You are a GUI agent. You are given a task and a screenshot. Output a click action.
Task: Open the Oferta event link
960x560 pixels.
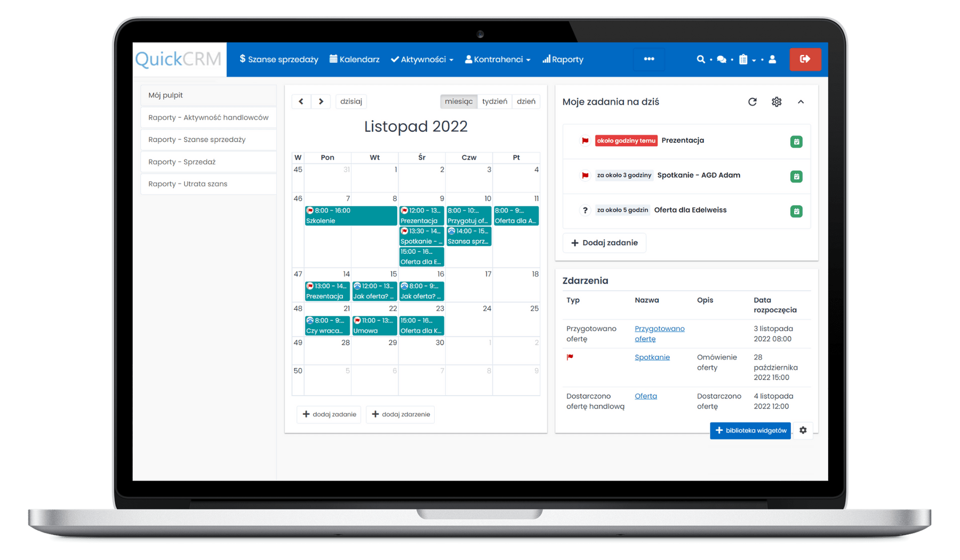646,396
